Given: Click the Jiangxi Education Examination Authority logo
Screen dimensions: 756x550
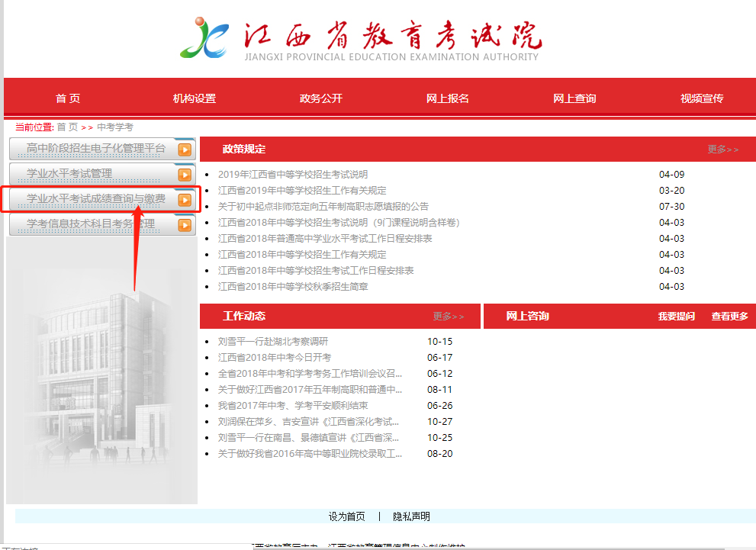Looking at the screenshot, I should pyautogui.click(x=361, y=39).
